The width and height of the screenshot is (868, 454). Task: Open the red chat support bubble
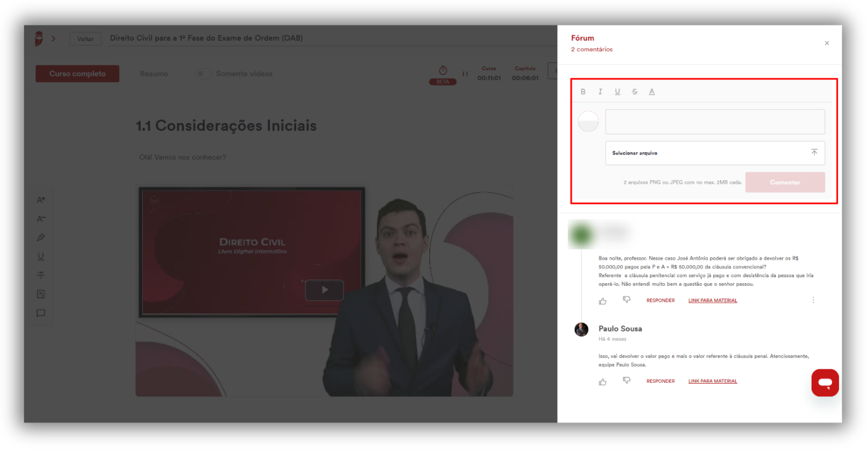coord(825,383)
